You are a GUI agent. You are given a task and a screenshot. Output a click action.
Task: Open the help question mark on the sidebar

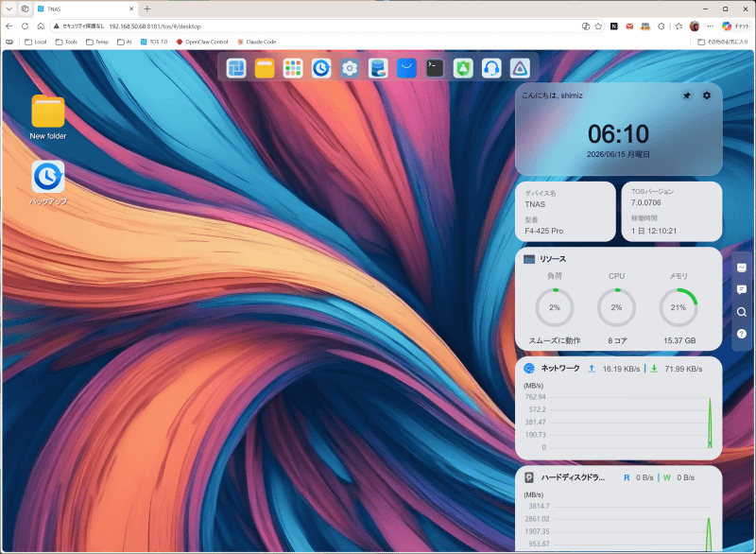pos(742,334)
